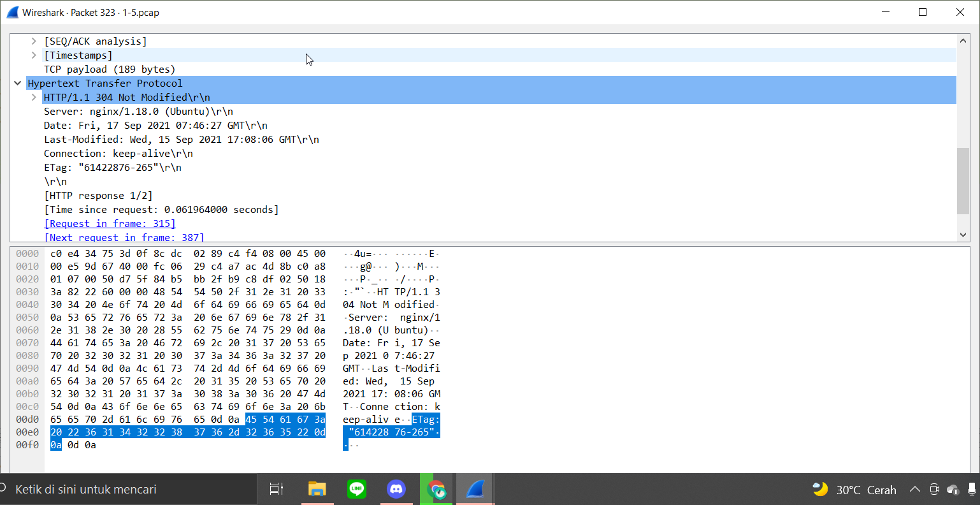
Task: Open Discord from the taskbar
Action: (396, 488)
